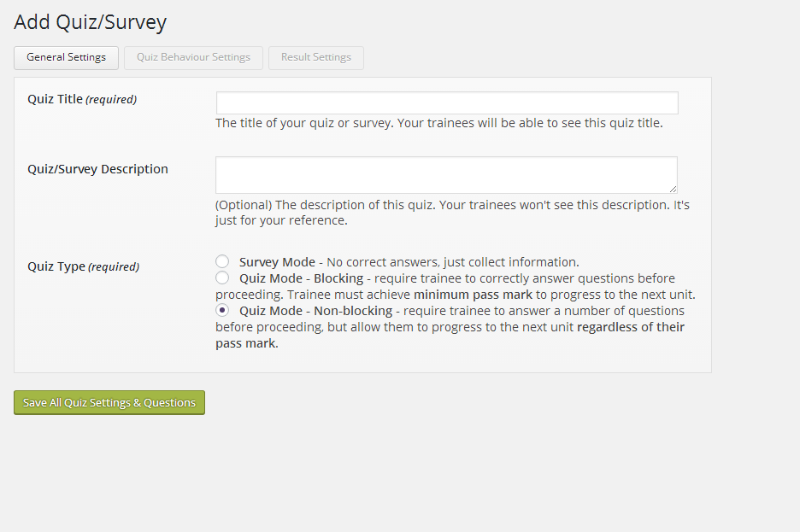Click the quiz title help text
Image resolution: width=800 pixels, height=532 pixels.
click(438, 123)
